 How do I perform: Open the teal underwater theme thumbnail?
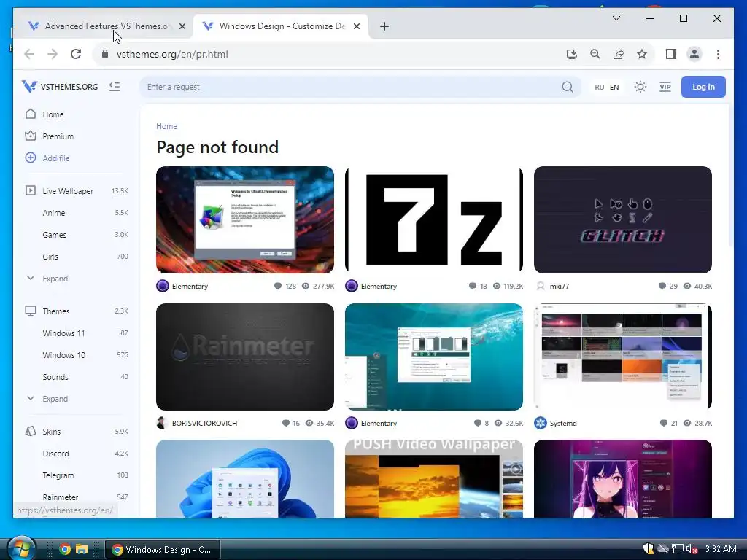(433, 357)
